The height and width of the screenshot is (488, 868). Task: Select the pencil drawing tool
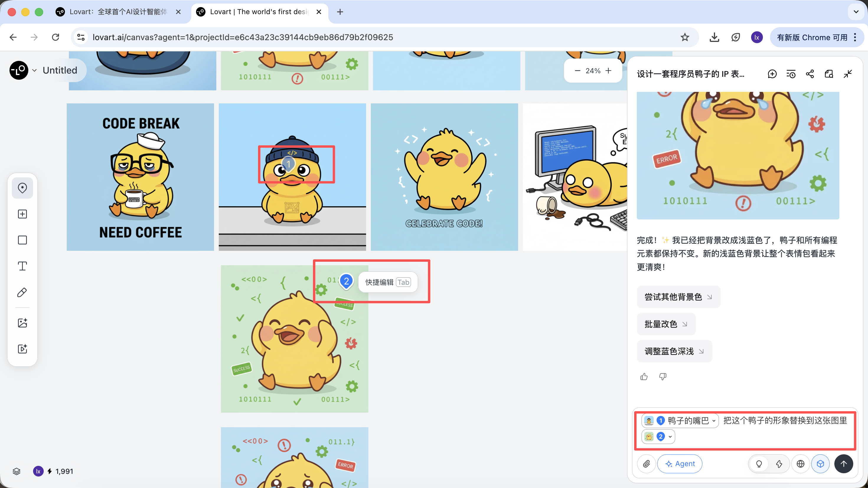pos(22,292)
